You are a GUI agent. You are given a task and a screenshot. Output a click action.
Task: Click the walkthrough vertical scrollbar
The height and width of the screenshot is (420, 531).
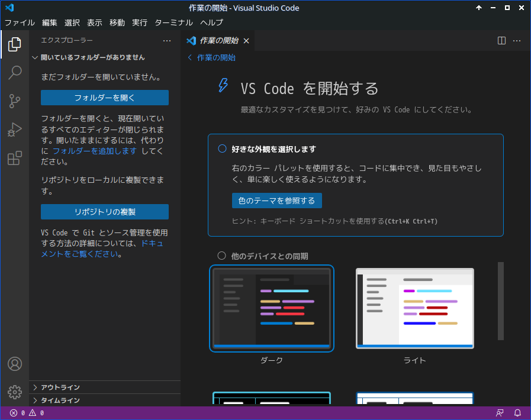pyautogui.click(x=501, y=301)
